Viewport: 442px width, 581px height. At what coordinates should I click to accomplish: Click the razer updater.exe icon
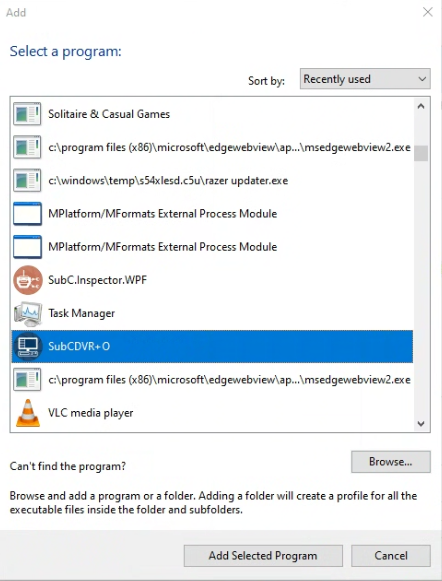tap(27, 180)
